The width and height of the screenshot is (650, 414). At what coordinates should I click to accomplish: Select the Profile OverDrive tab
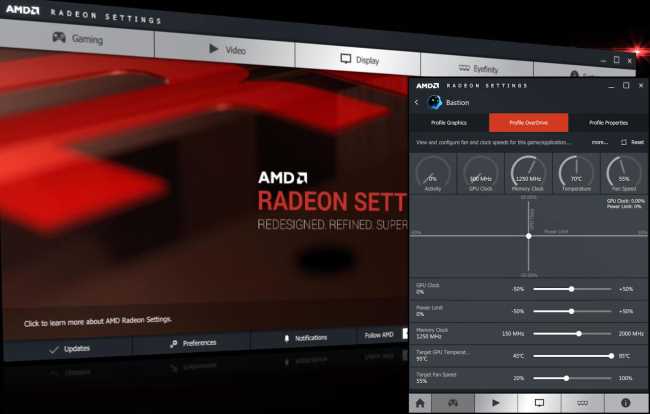pyautogui.click(x=529, y=123)
